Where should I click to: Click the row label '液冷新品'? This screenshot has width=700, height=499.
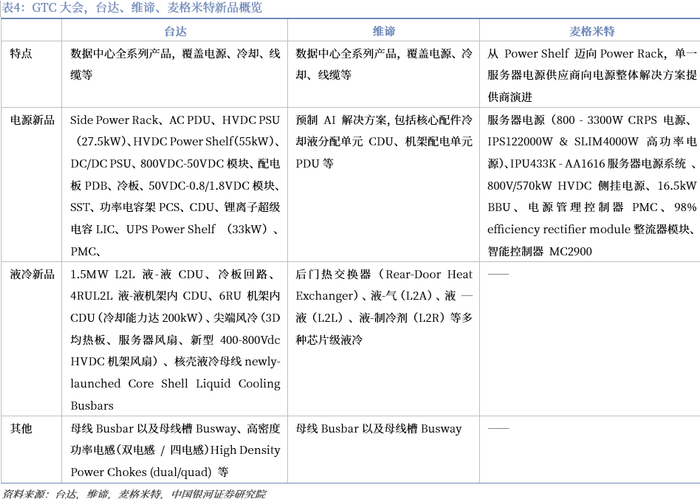tap(32, 274)
